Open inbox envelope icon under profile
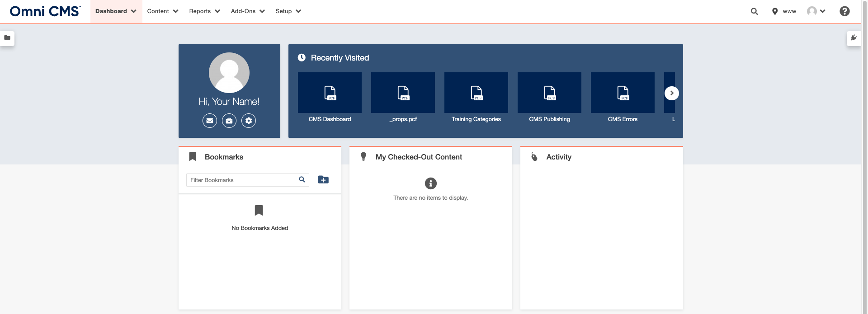Viewport: 868px width, 314px height. [210, 121]
